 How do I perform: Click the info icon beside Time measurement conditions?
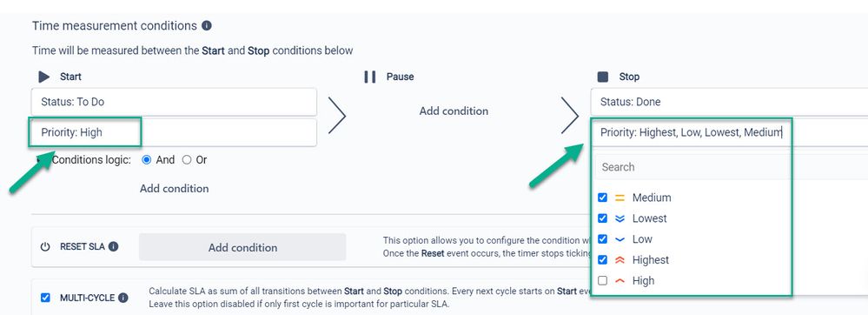click(207, 25)
